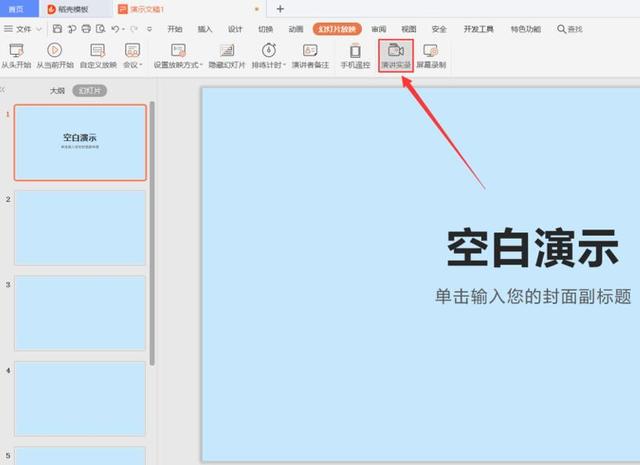Click the Print Preview icon
This screenshot has width=640, height=465.
tap(100, 29)
